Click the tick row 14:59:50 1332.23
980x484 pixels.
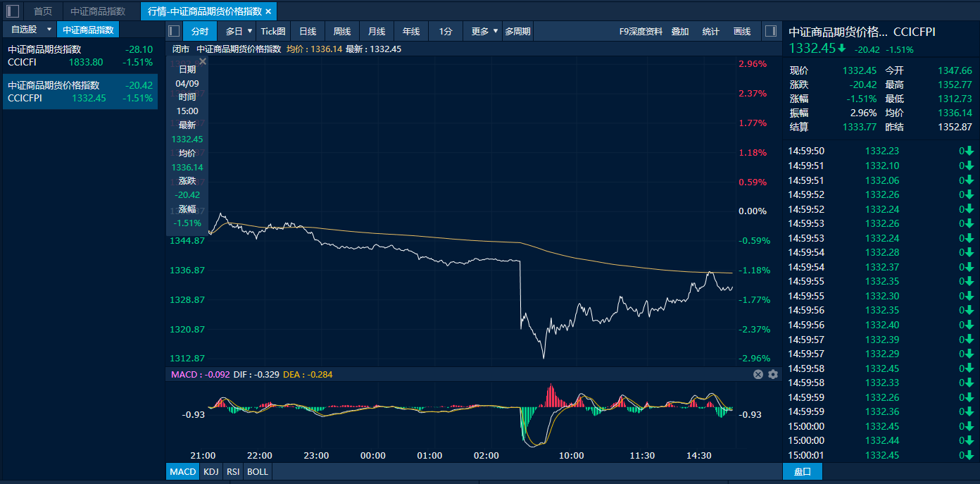pos(881,151)
